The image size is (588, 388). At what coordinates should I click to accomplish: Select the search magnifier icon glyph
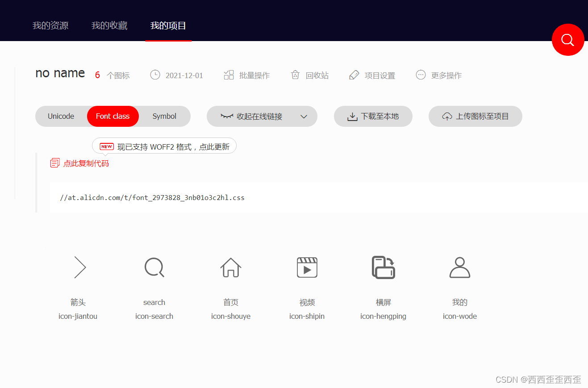[154, 267]
